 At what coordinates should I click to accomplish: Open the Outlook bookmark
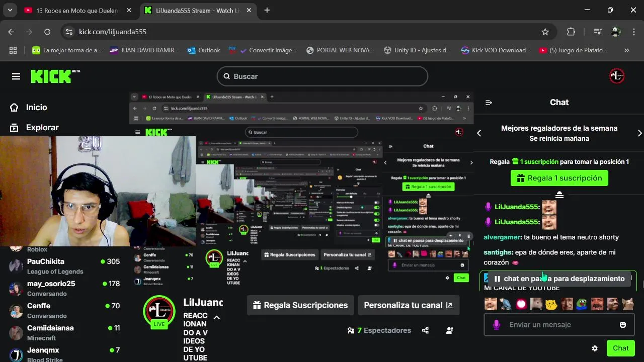(204, 50)
